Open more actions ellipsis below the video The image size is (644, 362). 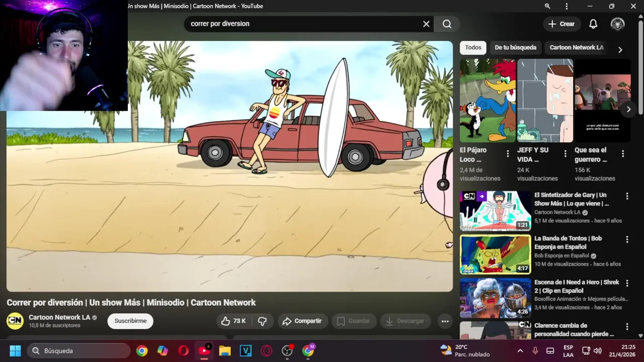[x=445, y=321]
